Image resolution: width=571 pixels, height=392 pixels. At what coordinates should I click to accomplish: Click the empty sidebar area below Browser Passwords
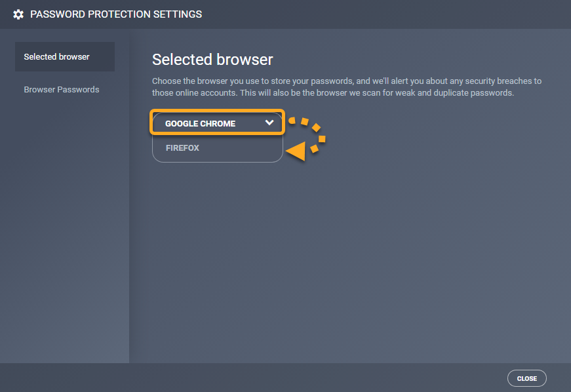click(64, 229)
